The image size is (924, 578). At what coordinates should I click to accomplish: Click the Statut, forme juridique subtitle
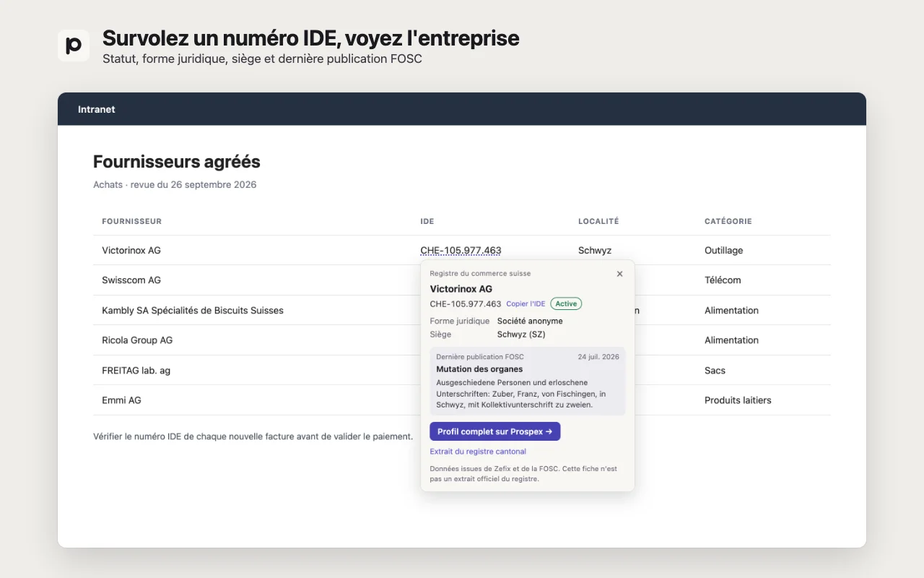pos(262,59)
